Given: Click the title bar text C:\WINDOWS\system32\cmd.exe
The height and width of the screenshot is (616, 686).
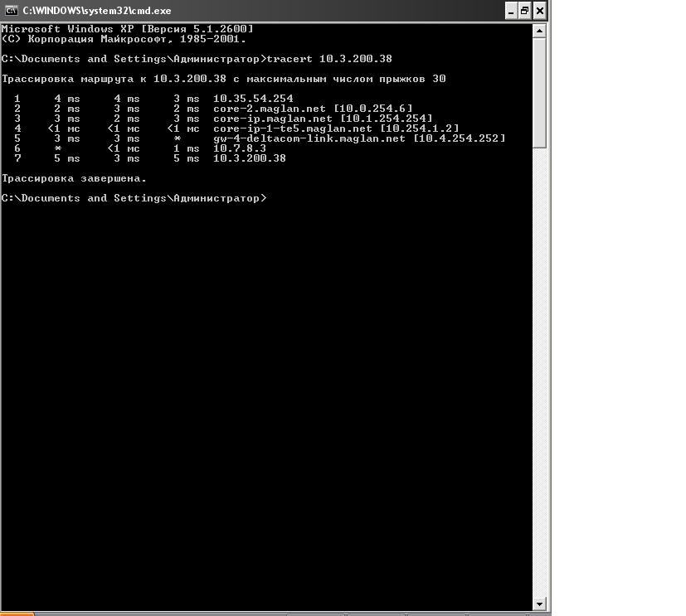Looking at the screenshot, I should click(x=97, y=11).
